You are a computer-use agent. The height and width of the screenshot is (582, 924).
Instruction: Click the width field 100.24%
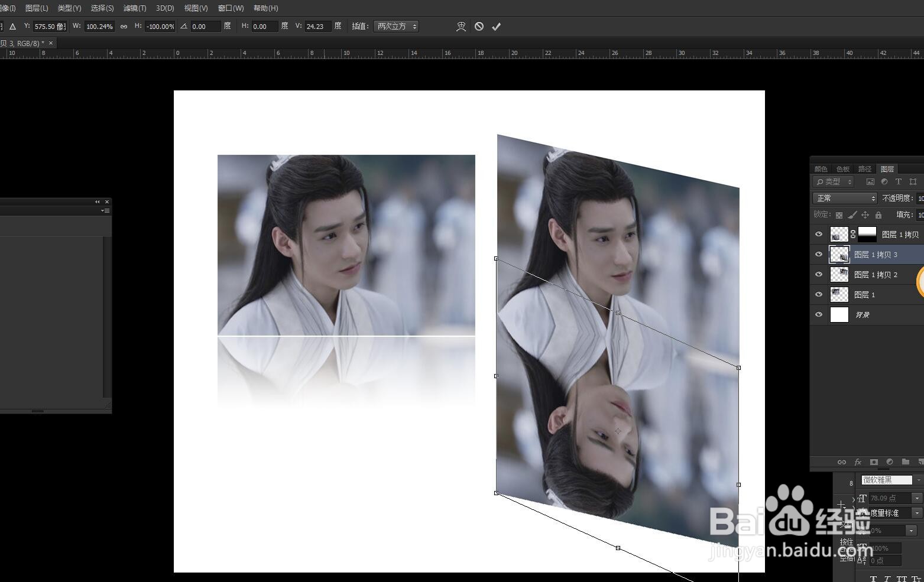pyautogui.click(x=99, y=27)
